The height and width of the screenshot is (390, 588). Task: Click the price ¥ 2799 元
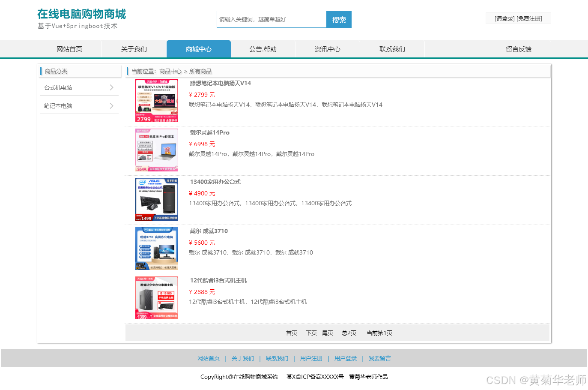pos(202,95)
